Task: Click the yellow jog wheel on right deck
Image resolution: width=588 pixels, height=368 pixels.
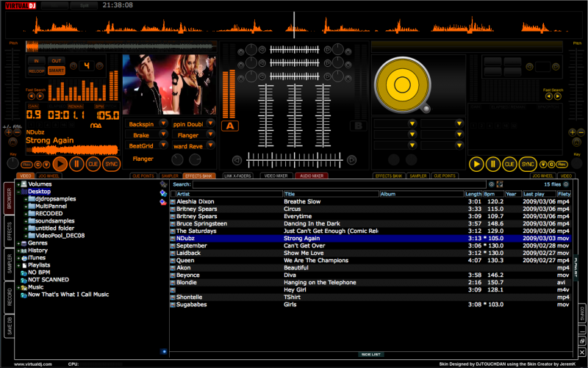Action: pos(402,84)
